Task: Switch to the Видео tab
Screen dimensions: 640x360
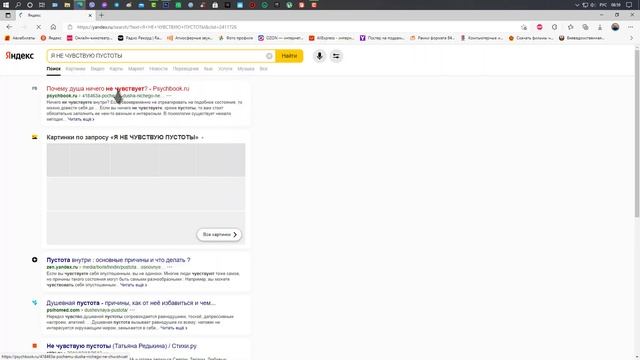Action: coord(98,69)
